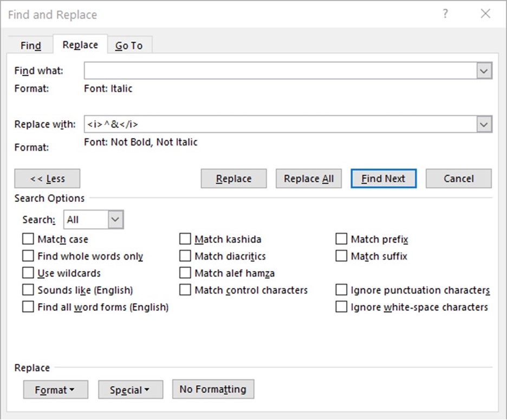Click the Replace All button
This screenshot has width=507, height=420.
pos(309,178)
